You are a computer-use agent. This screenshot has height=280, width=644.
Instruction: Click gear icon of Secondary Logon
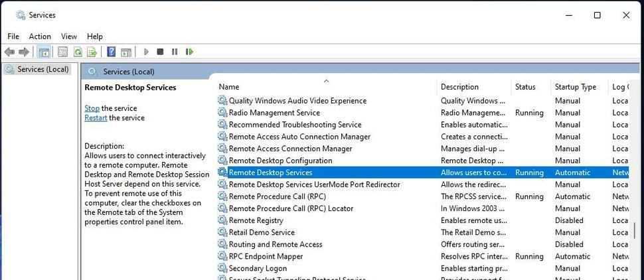pos(222,268)
